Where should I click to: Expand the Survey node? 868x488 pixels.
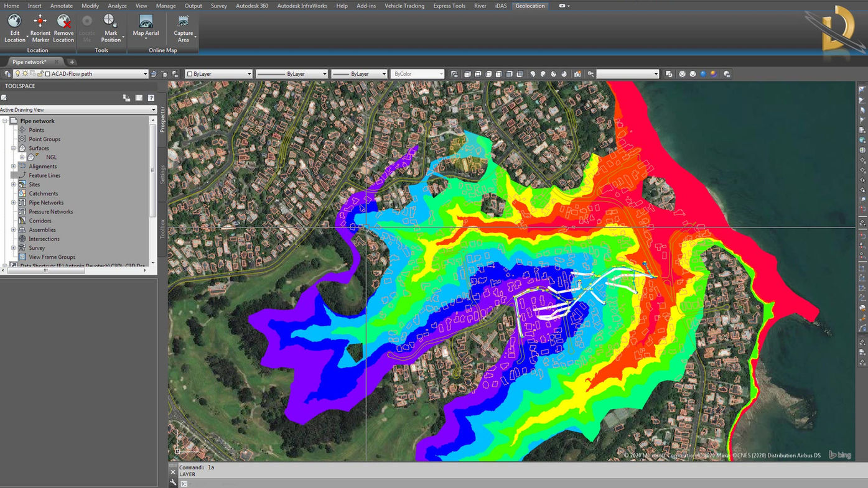pyautogui.click(x=14, y=247)
